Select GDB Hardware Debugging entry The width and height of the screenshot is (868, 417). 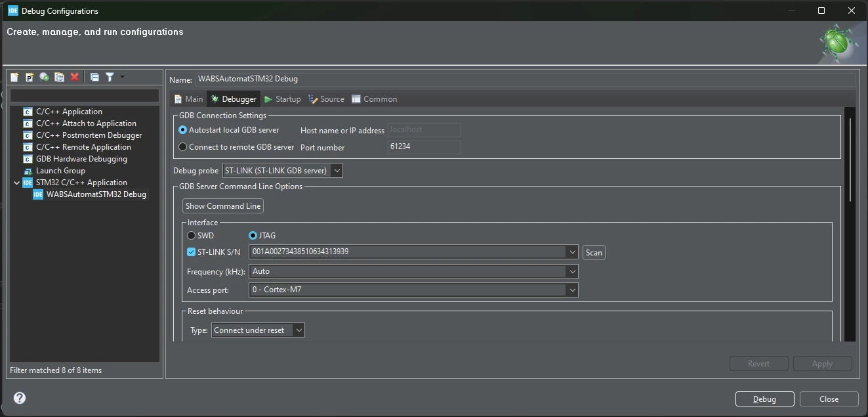(x=81, y=159)
